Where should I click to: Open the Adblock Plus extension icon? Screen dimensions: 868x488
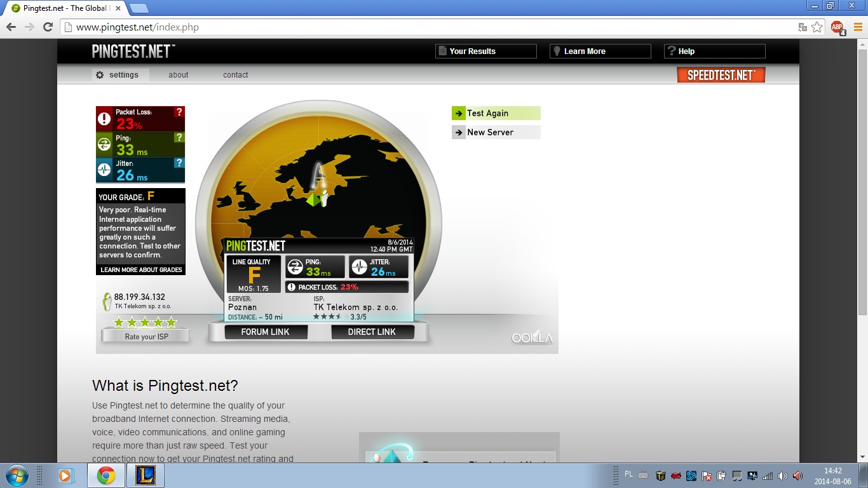click(837, 27)
